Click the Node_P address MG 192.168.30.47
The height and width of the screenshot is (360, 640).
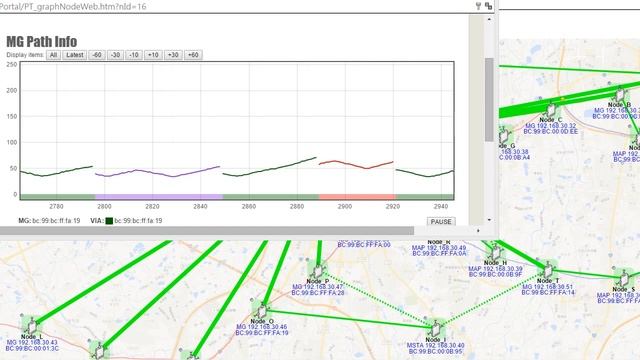(x=318, y=287)
